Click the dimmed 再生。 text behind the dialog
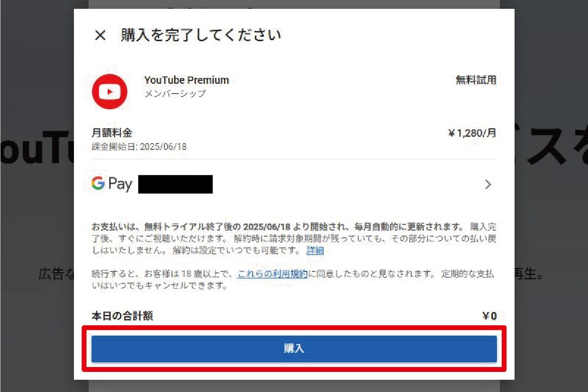Viewport: 588px width, 392px height. [531, 274]
